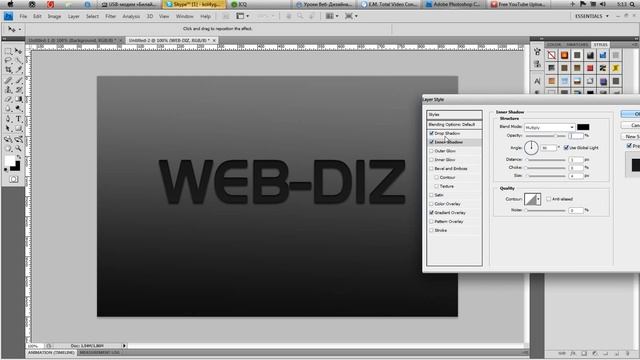Click the Noise percentage input field
Image resolution: width=640 pixels, height=360 pixels.
[x=576, y=210]
